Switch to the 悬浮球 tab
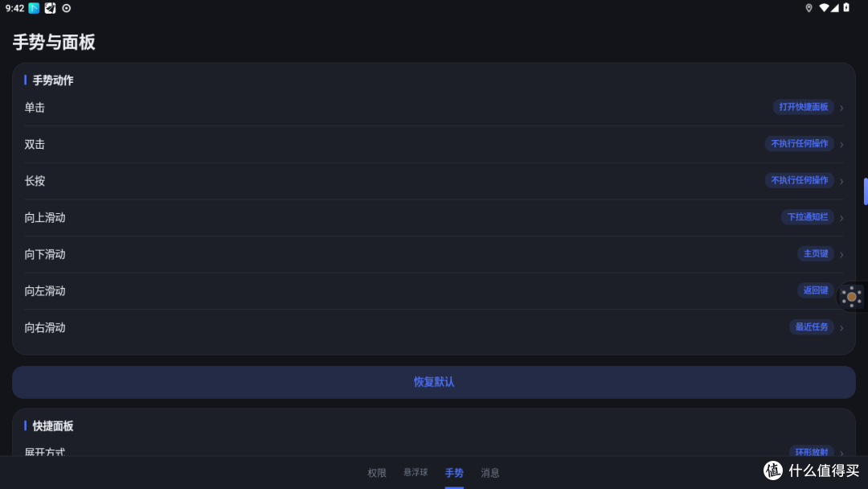Viewport: 868px width, 489px height. (416, 472)
